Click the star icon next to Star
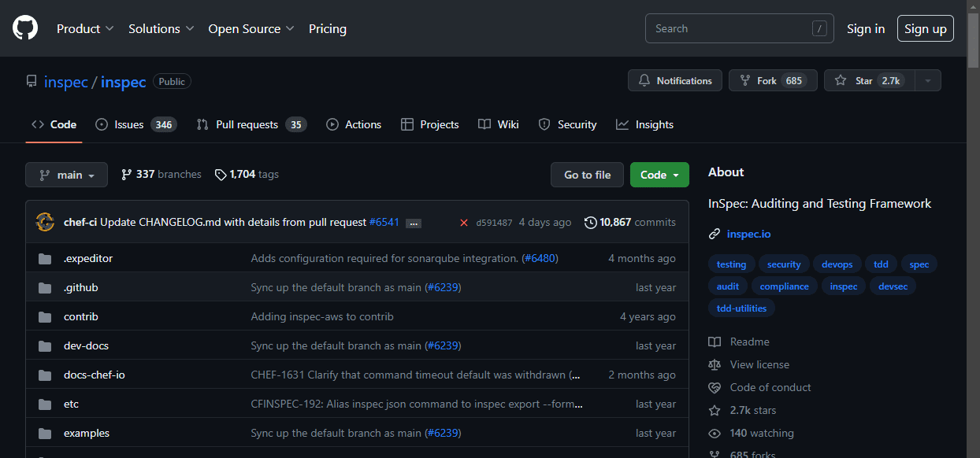This screenshot has width=980, height=458. point(841,80)
